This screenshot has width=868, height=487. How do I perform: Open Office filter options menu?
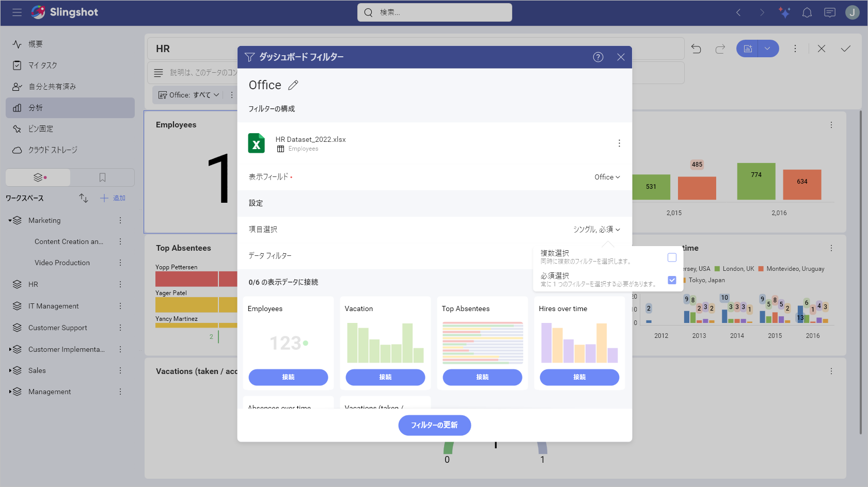tap(231, 95)
